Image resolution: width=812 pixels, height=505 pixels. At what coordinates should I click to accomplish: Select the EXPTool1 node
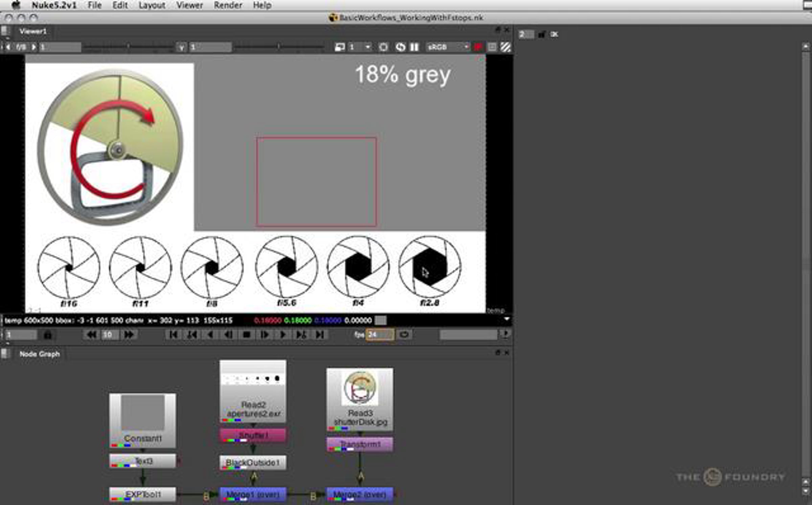142,494
